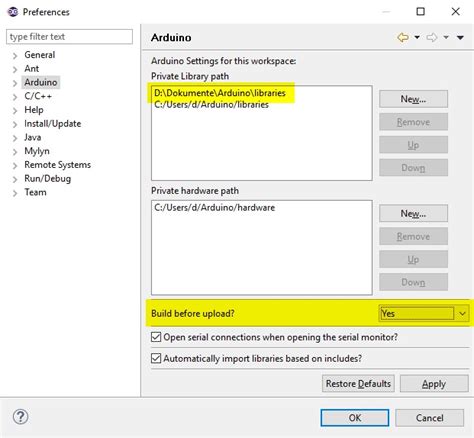Select the Arduino preferences item
Viewport: 474px width, 438px height.
tap(41, 82)
